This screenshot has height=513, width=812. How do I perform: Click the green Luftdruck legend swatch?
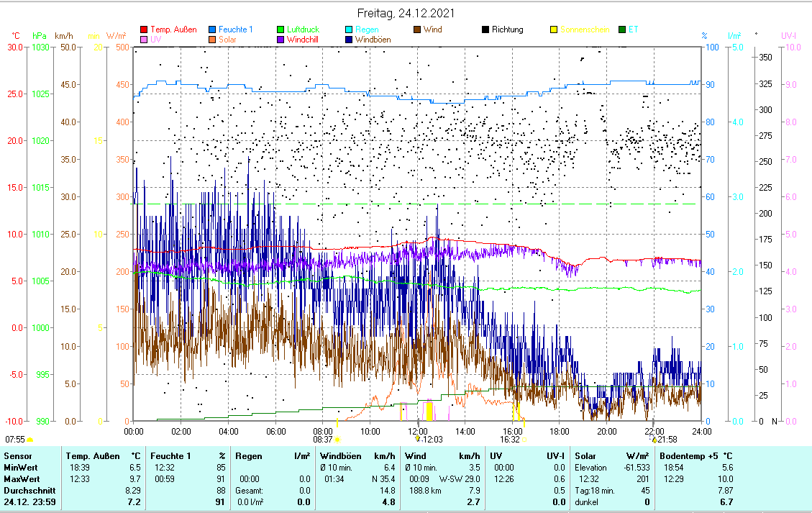coord(280,30)
